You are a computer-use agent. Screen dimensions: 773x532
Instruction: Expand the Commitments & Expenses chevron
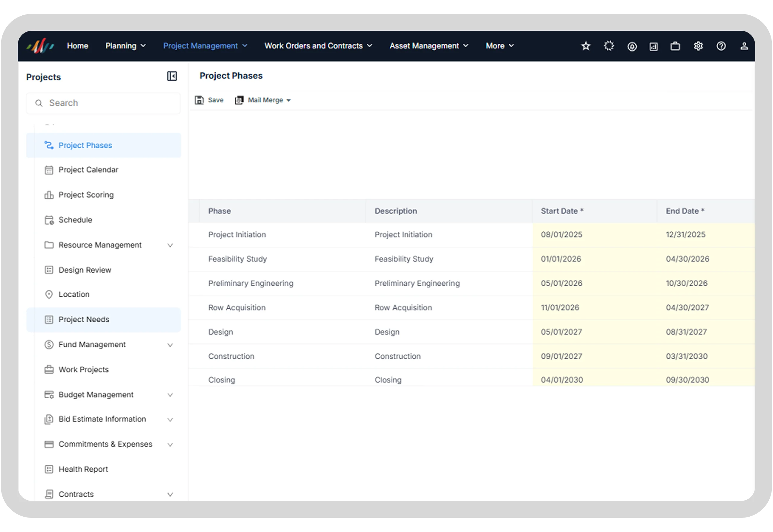click(170, 445)
